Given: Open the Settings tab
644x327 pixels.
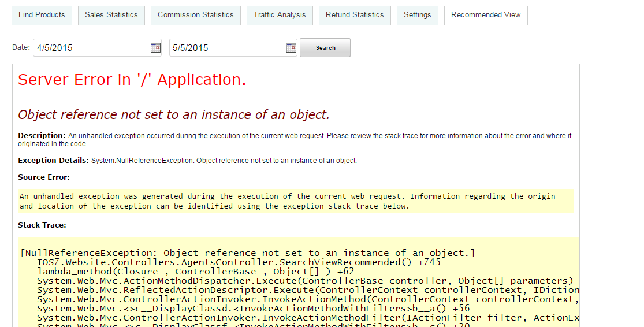Looking at the screenshot, I should 417,15.
